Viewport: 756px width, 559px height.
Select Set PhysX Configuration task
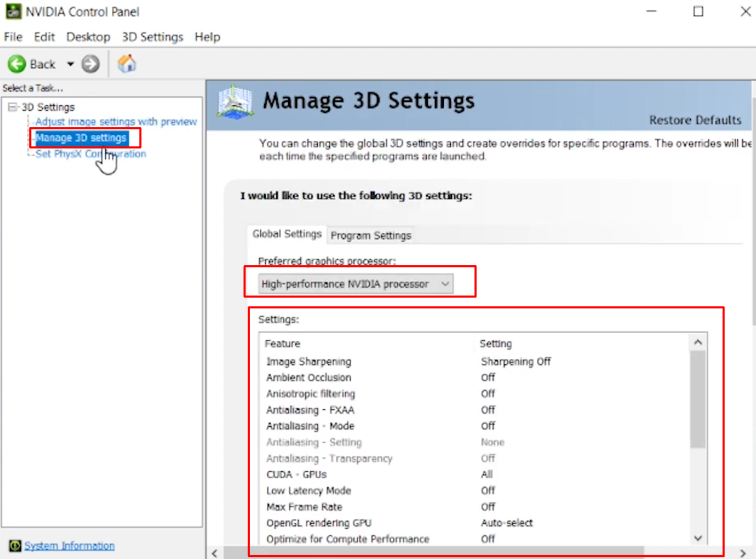90,154
